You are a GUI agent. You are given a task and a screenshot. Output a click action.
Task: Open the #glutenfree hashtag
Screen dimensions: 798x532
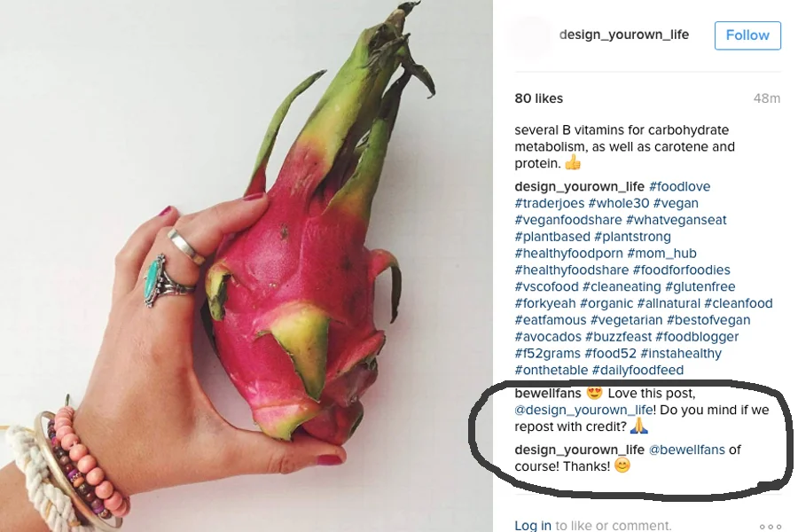(700, 286)
